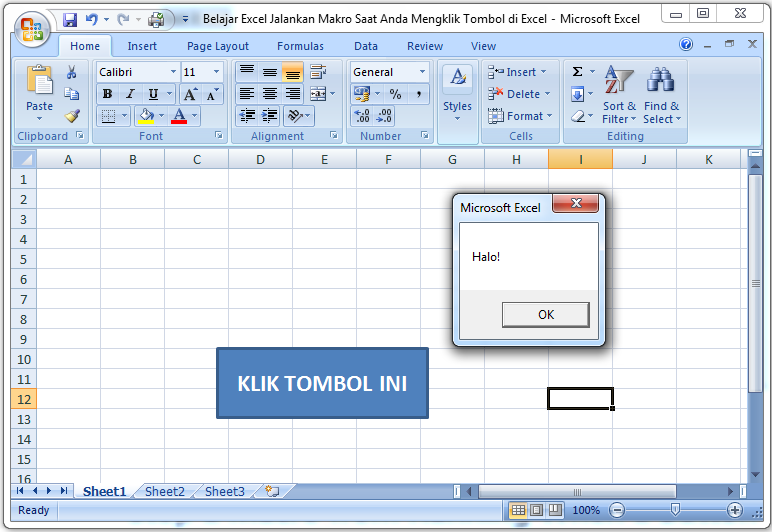
Task: Set Top Align vertical alignment
Action: coord(247,72)
